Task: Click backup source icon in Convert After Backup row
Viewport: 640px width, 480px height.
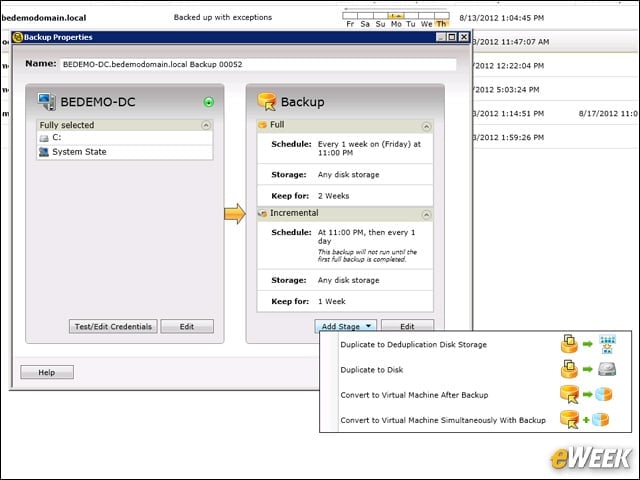Action: (x=569, y=394)
